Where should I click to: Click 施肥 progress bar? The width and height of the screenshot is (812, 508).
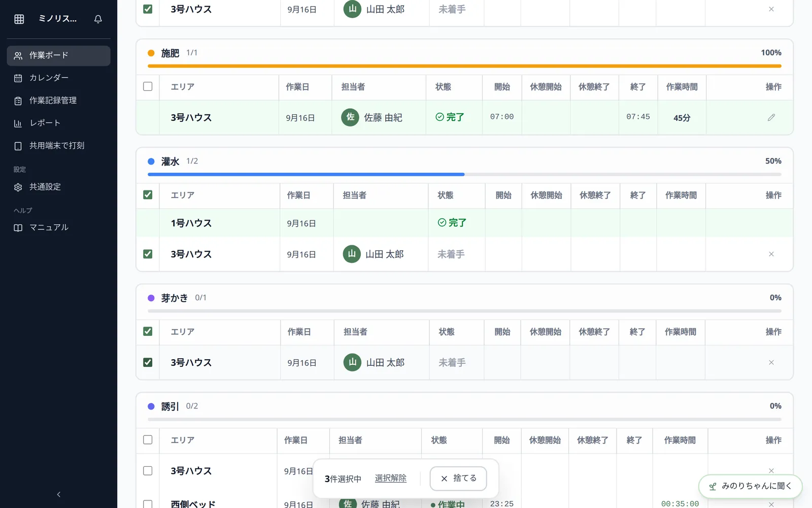(464, 66)
